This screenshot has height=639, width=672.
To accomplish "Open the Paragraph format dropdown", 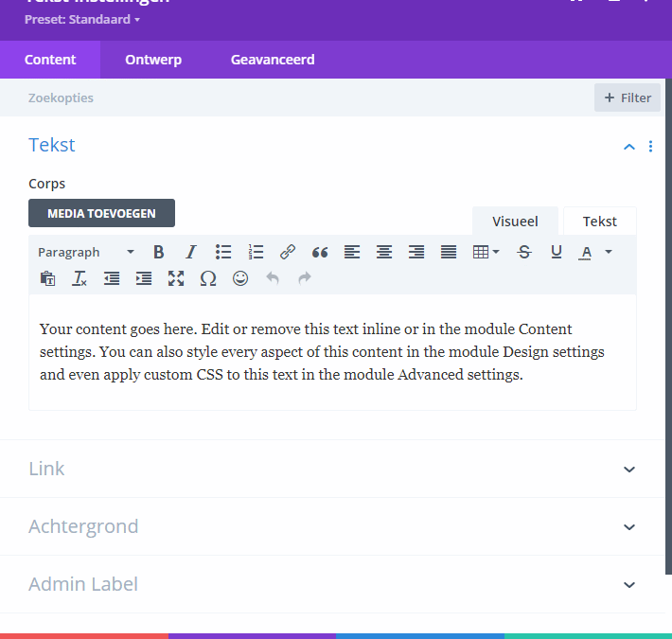I will [x=85, y=252].
